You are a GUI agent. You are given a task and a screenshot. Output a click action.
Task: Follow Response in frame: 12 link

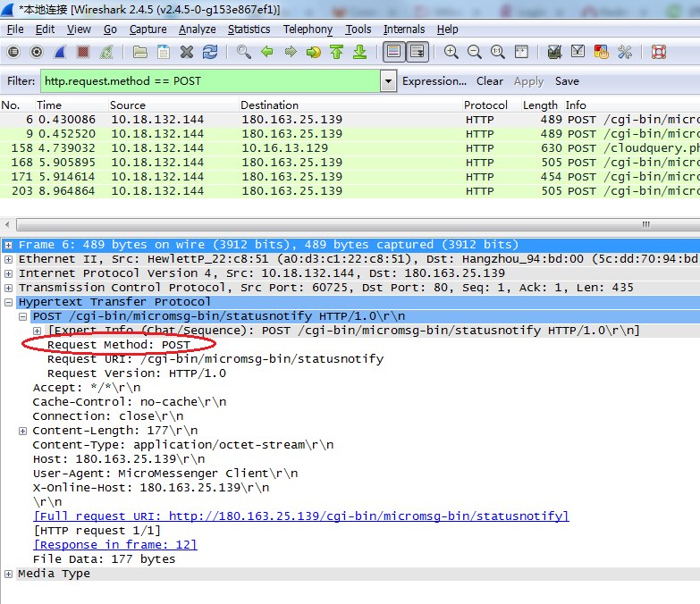coord(115,545)
